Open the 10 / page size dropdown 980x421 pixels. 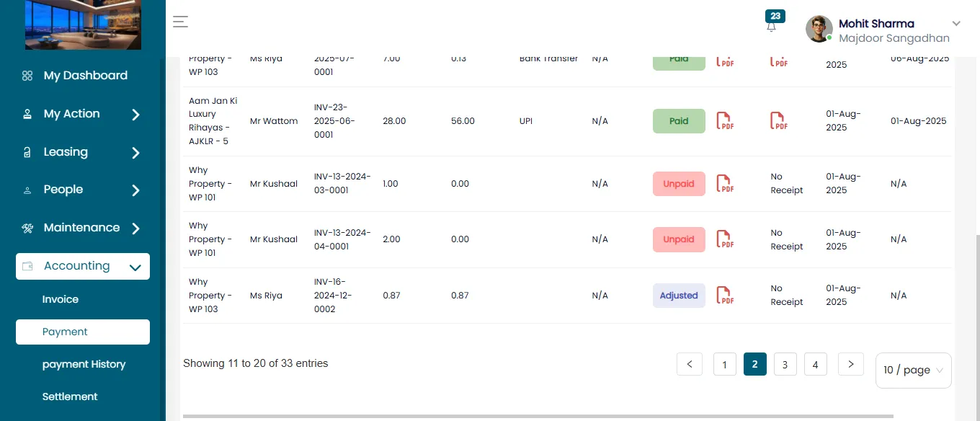click(914, 371)
